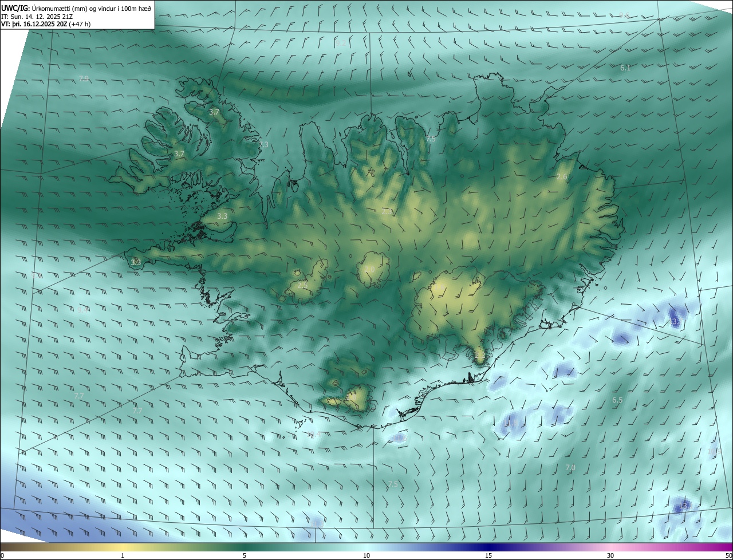This screenshot has width=733, height=560.
Task: Click the legend label '0' on the color scale
Action: tap(2, 555)
